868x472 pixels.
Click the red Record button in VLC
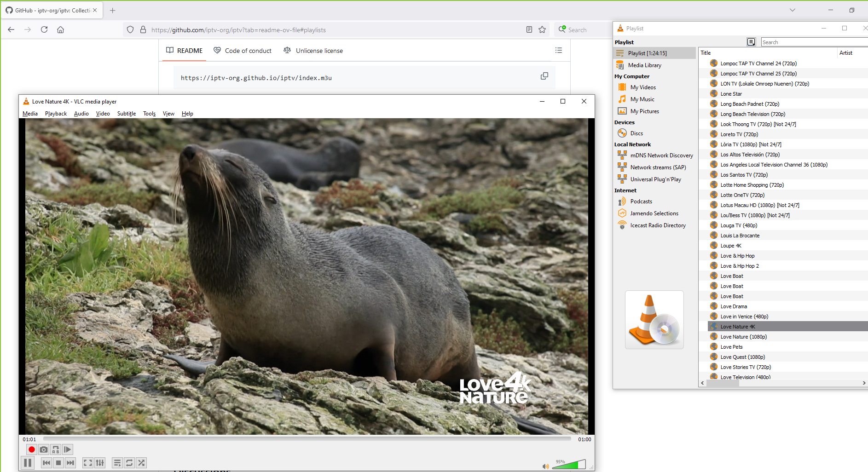(32, 449)
